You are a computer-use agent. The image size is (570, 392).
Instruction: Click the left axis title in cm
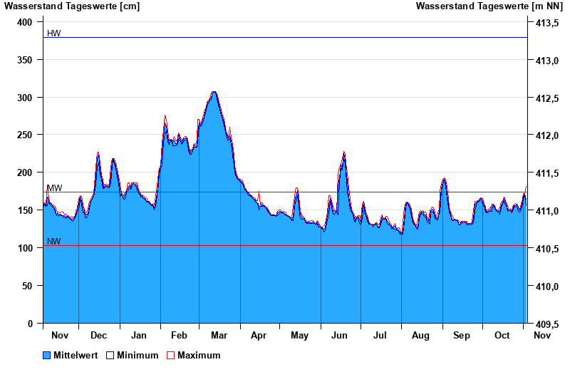[x=72, y=6]
